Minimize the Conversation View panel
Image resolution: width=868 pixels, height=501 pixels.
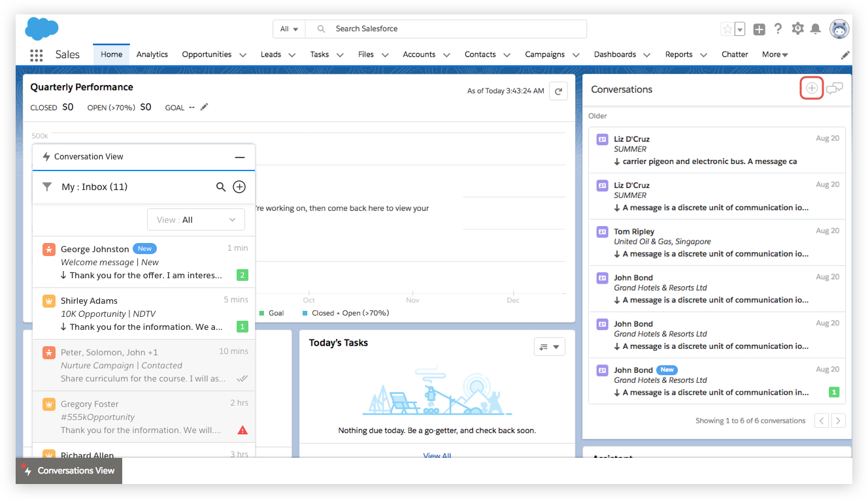click(240, 157)
